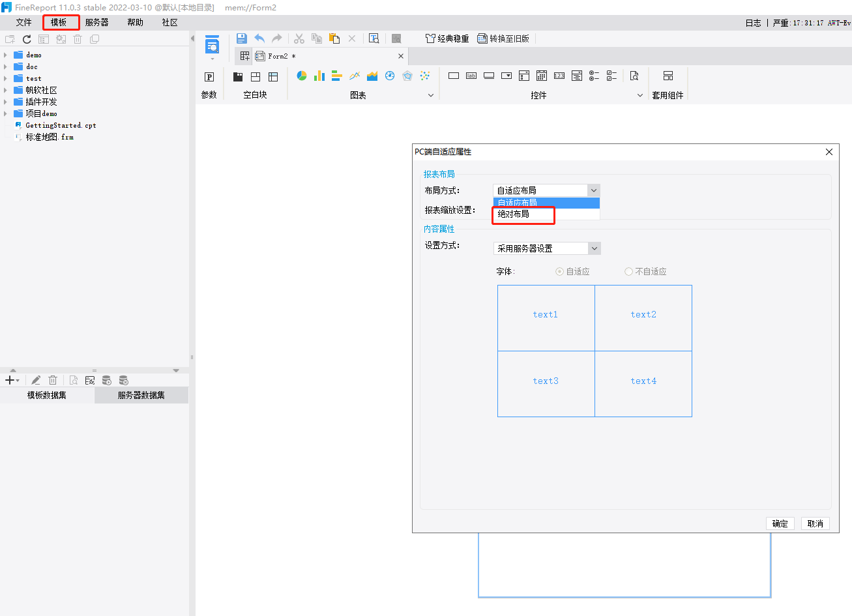Click the 套用组件 component icon
This screenshot has width=852, height=616.
pyautogui.click(x=668, y=76)
